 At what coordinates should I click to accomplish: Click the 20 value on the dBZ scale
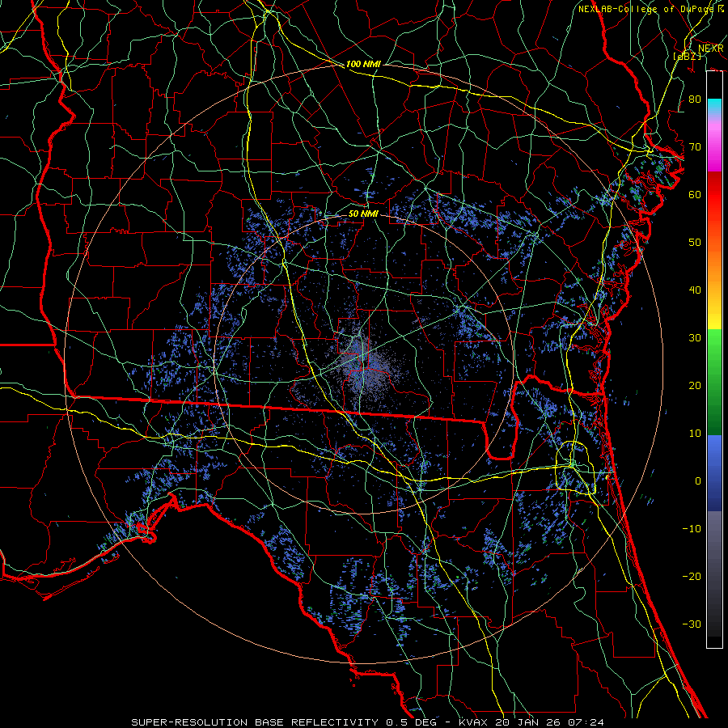695,386
